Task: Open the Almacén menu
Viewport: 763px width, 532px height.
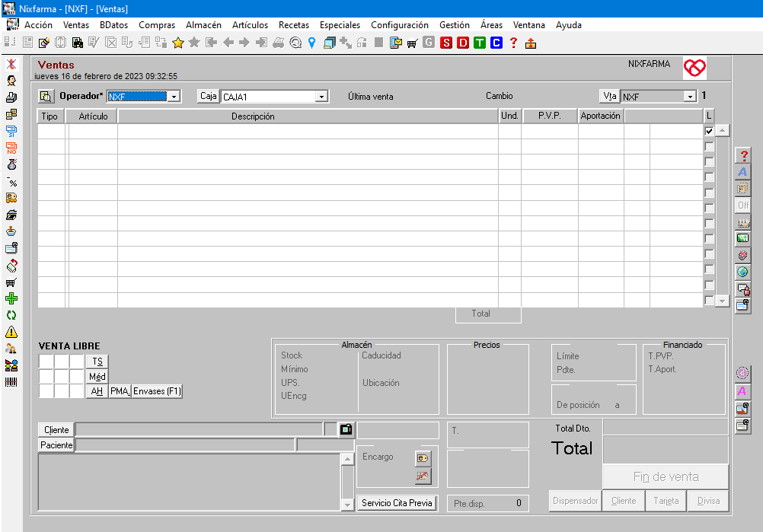Action: tap(203, 25)
